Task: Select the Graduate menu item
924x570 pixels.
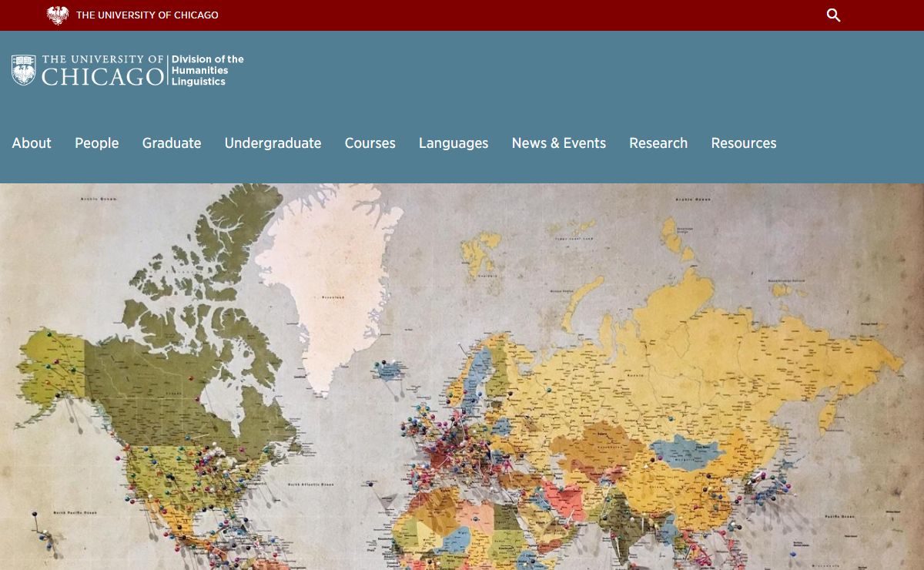Action: pyautogui.click(x=172, y=143)
